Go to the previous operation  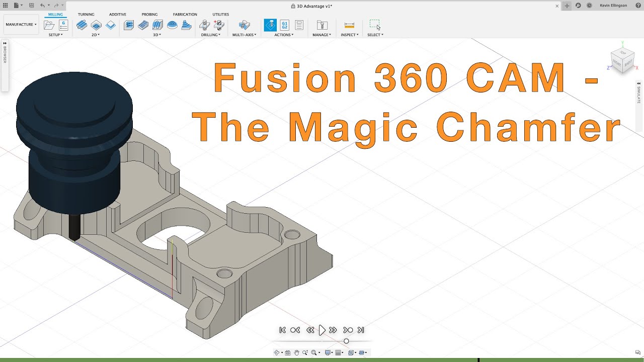[295, 330]
